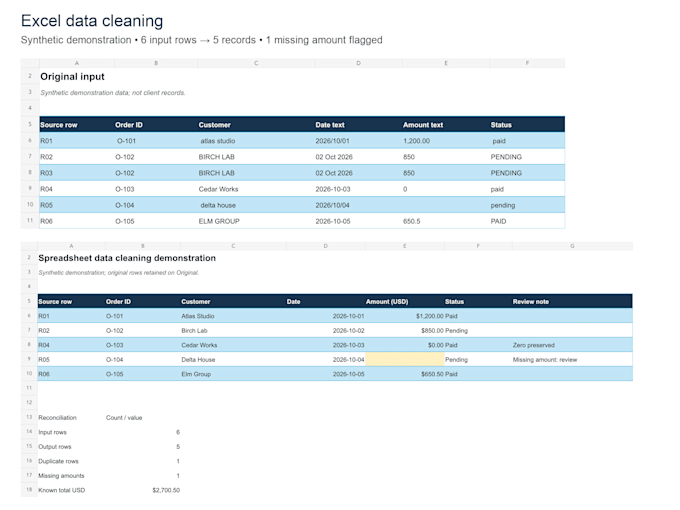The width and height of the screenshot is (680, 510).
Task: Click the "Status" header in Original input table
Action: 501,125
